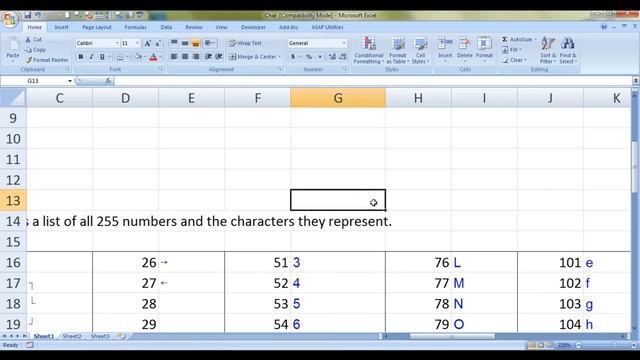Toggle Bottom Align (highlighted)
The image size is (640, 360).
196,43
